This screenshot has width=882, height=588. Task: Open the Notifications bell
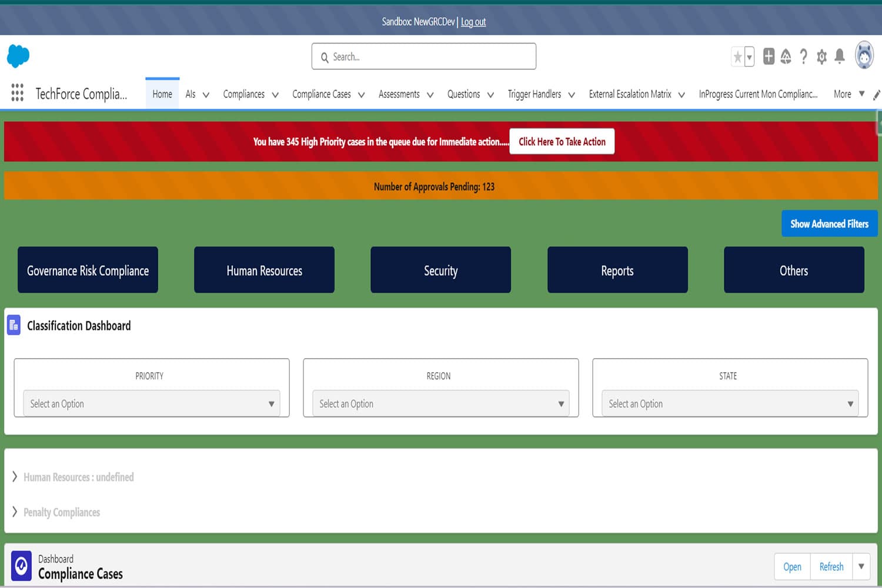(x=840, y=56)
